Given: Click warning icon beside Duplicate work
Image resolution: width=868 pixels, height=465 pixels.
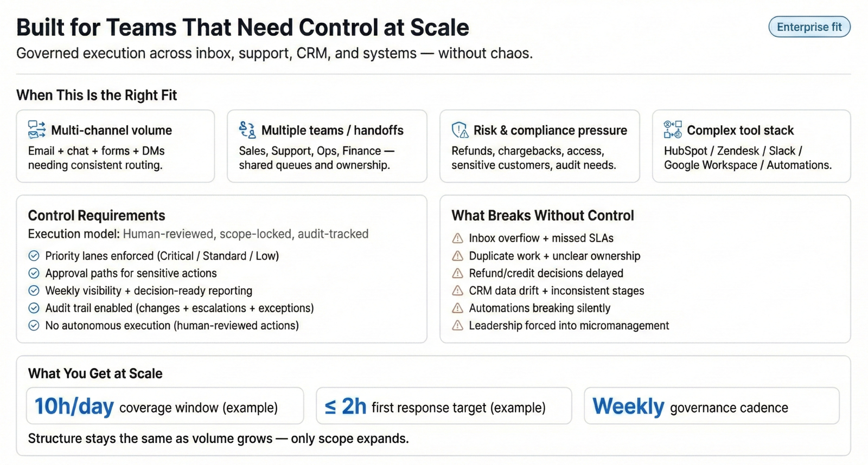Looking at the screenshot, I should (458, 256).
